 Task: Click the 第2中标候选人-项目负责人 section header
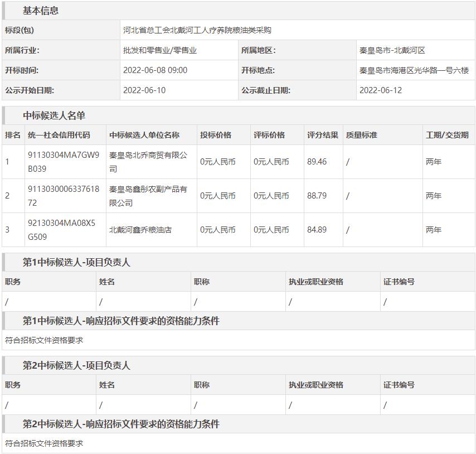76,365
